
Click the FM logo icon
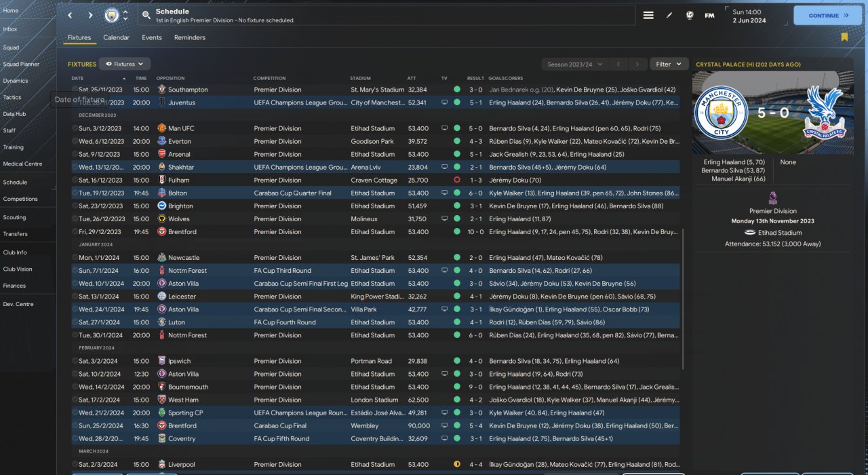point(709,15)
